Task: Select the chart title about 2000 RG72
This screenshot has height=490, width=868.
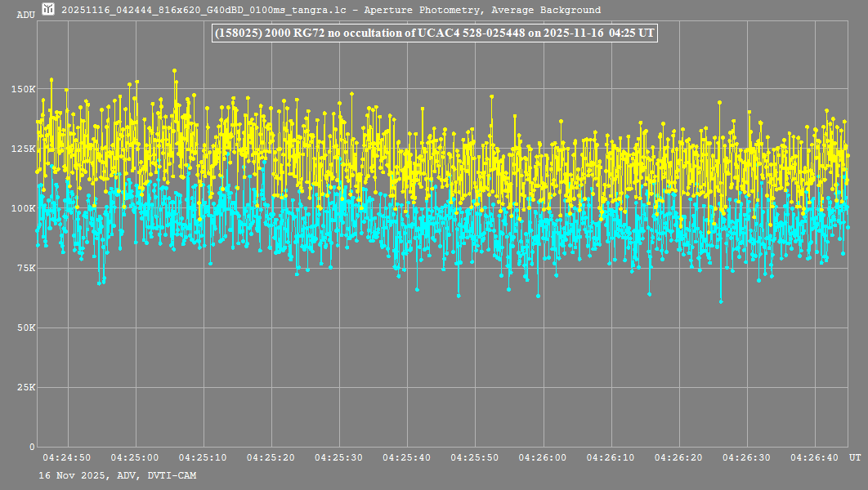Action: coord(434,33)
